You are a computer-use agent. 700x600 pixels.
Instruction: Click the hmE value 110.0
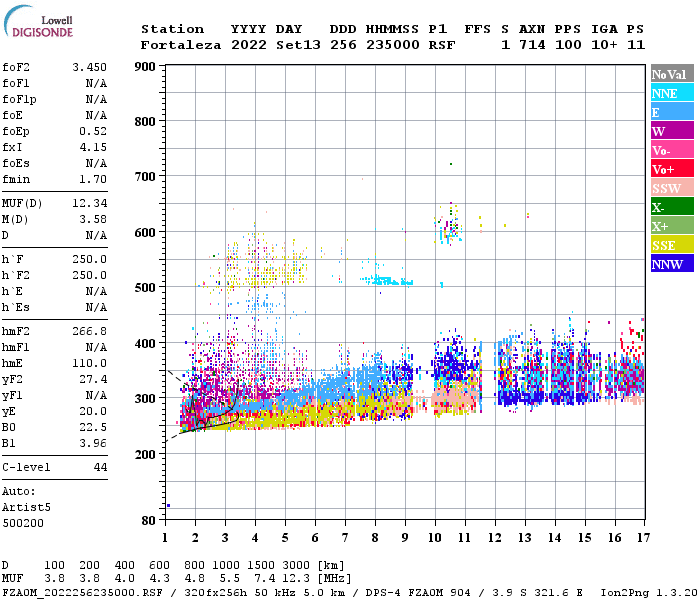[90, 363]
